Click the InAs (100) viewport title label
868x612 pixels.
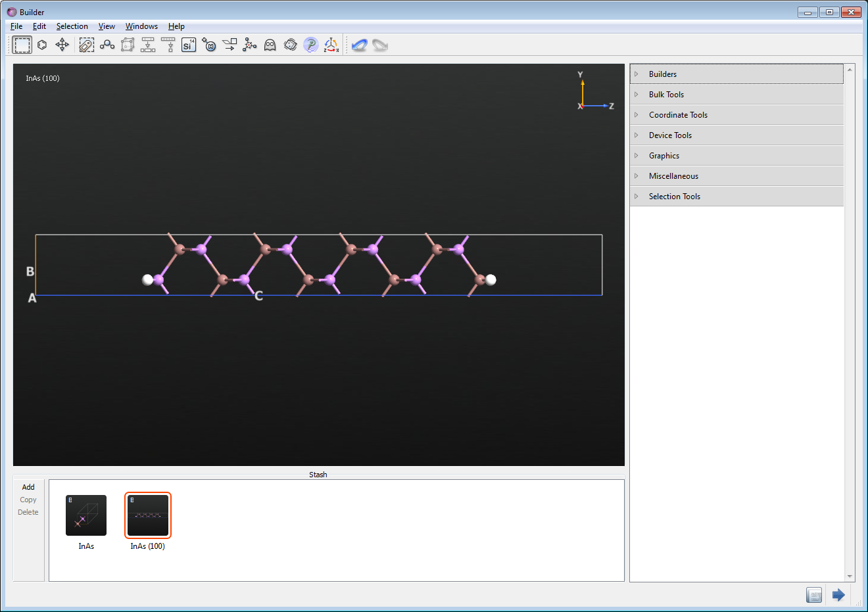tap(43, 78)
